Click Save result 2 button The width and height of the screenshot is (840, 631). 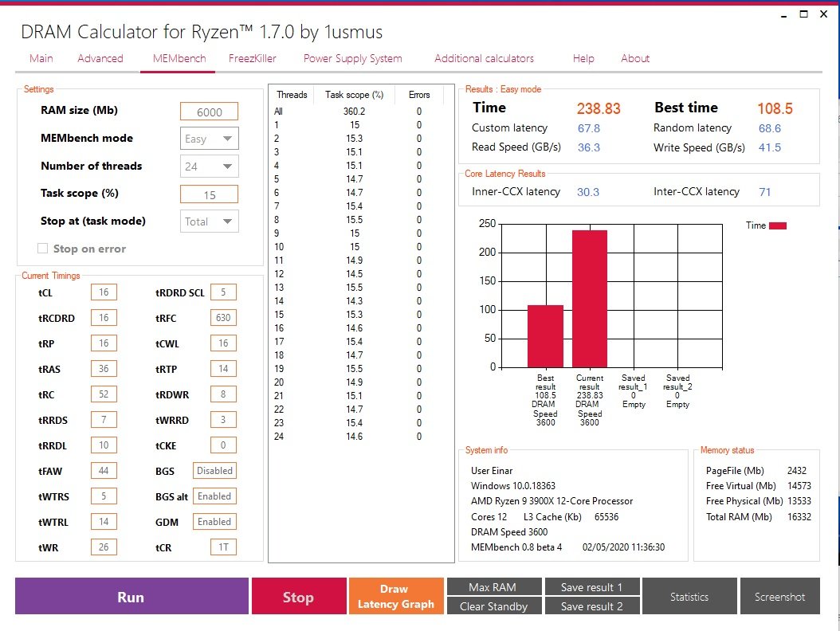click(591, 606)
